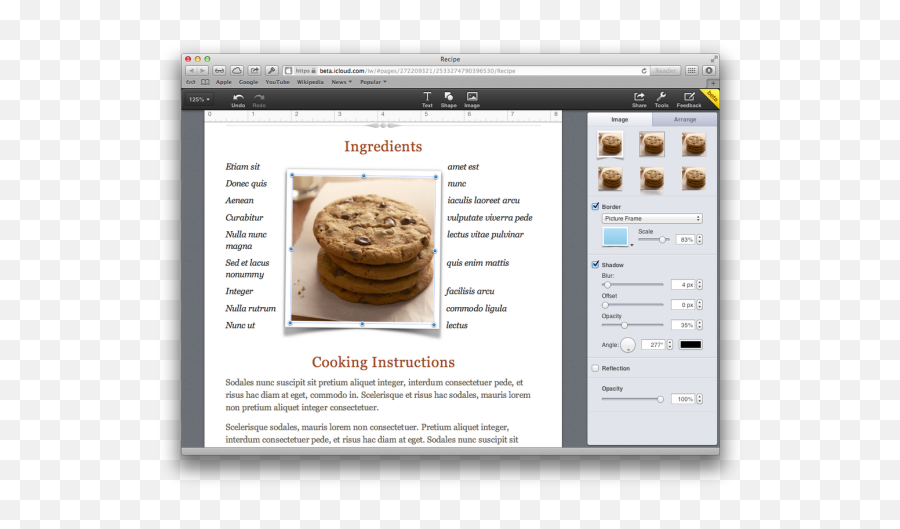This screenshot has height=529, width=900.
Task: Click the Safari forward arrow
Action: click(x=202, y=71)
